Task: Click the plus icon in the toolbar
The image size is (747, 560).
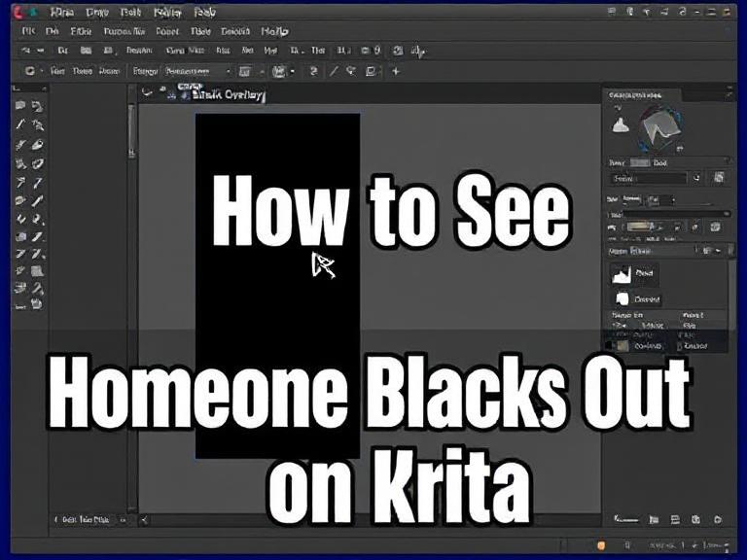Action: pyautogui.click(x=396, y=71)
